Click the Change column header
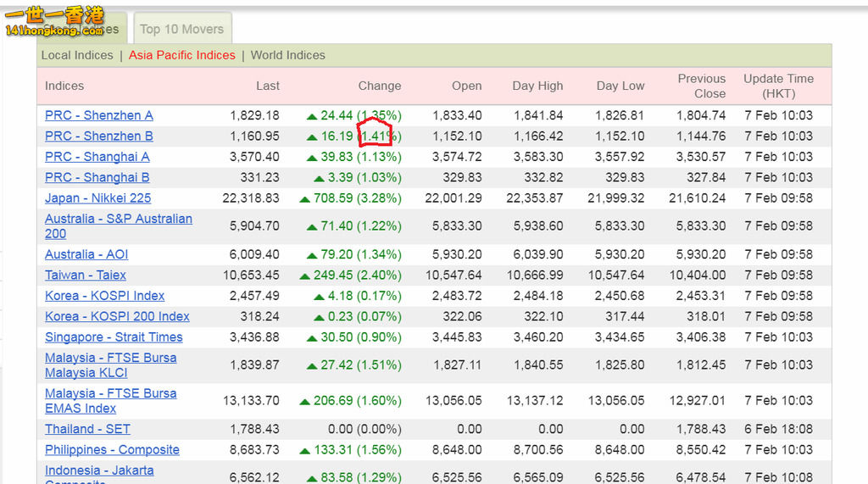This screenshot has height=484, width=868. tap(380, 86)
